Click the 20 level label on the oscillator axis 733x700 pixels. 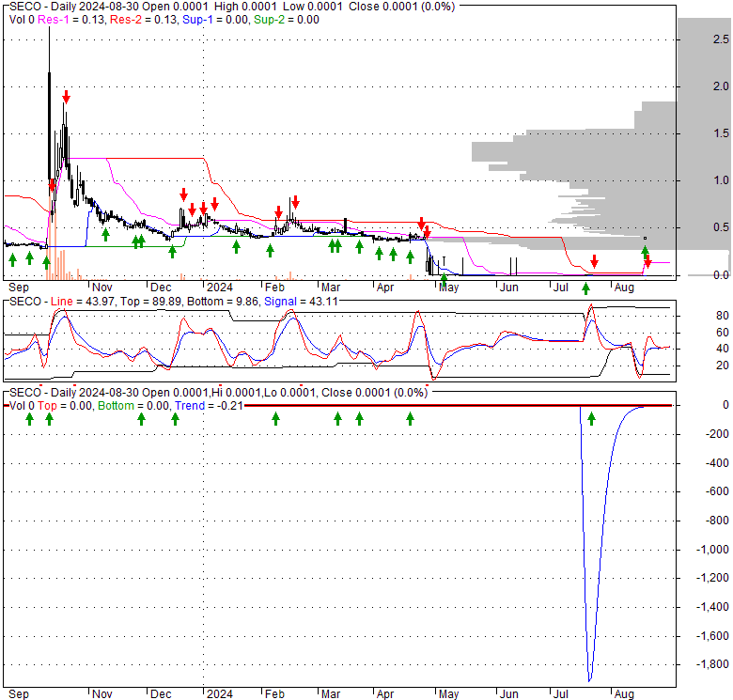723,365
